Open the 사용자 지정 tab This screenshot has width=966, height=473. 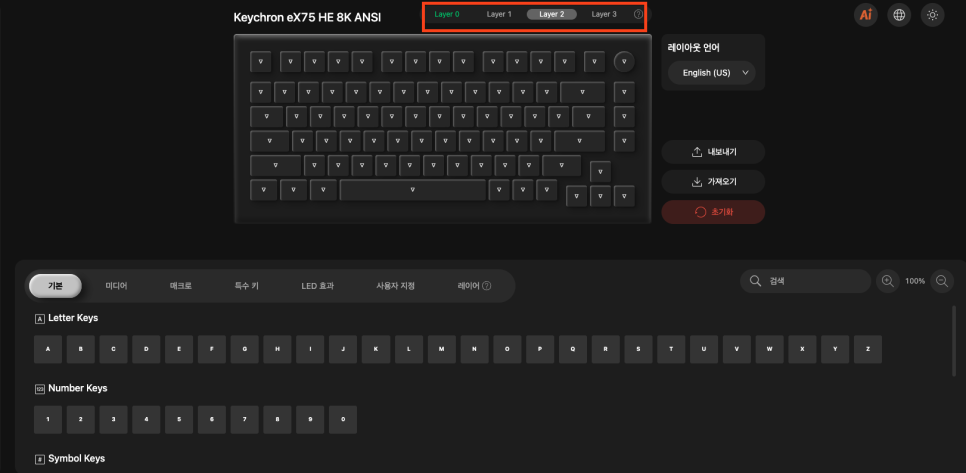[x=396, y=286]
